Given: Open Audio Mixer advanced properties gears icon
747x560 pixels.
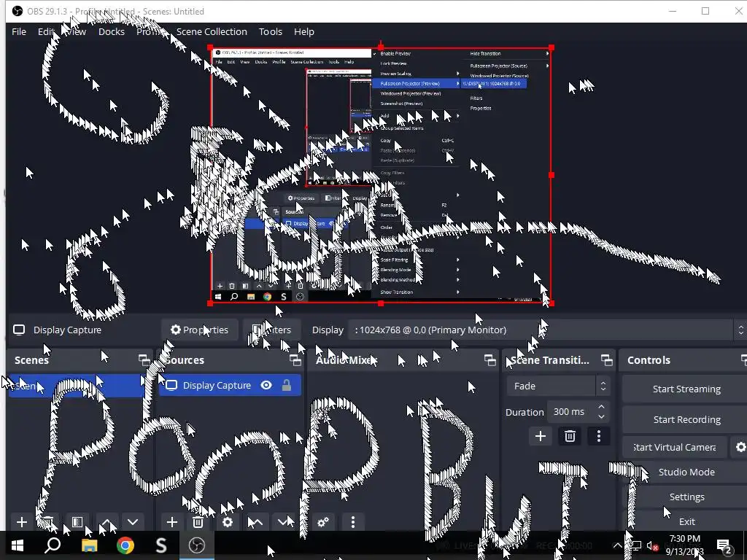Looking at the screenshot, I should [x=323, y=522].
